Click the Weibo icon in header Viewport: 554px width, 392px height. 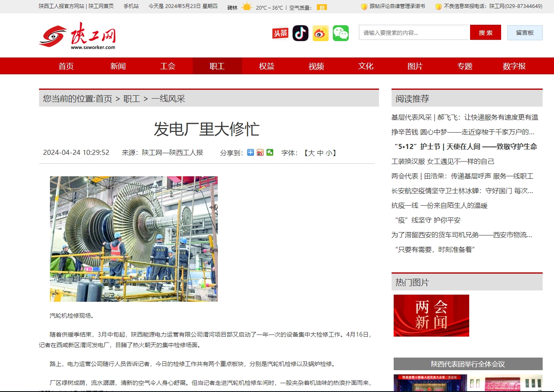(321, 33)
